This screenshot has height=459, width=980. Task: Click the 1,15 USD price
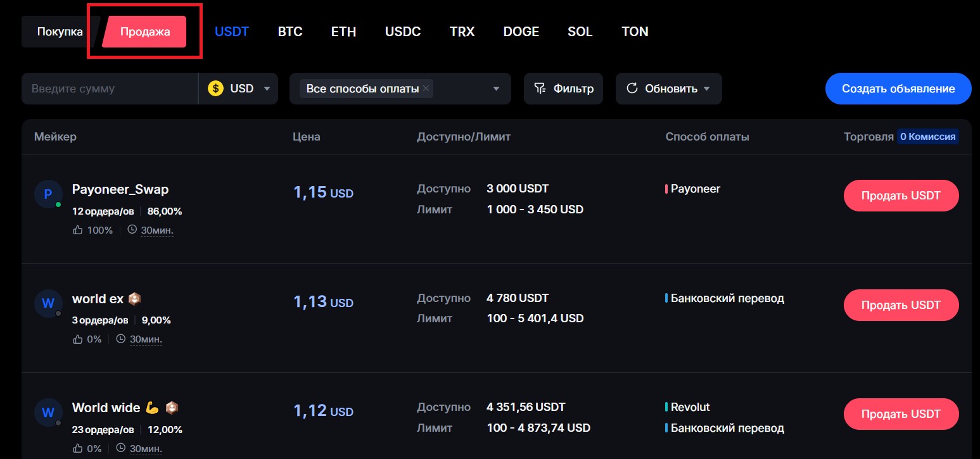(323, 192)
